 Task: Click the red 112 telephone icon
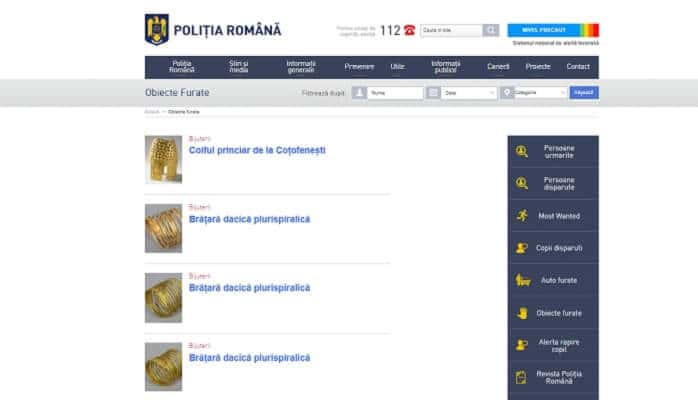pos(409,30)
